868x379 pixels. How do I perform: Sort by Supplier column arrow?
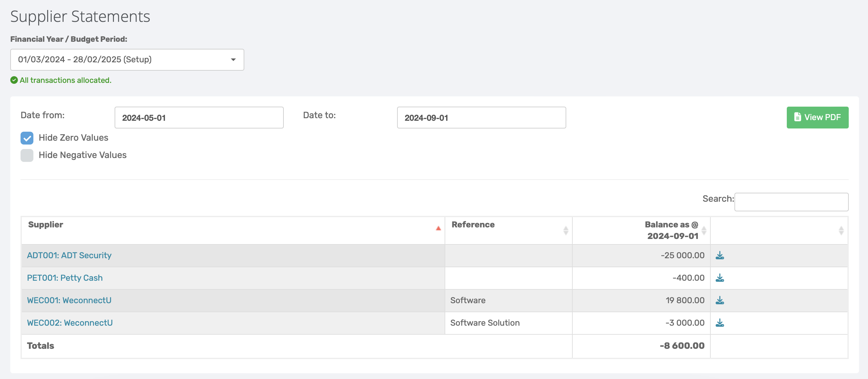[x=438, y=229]
